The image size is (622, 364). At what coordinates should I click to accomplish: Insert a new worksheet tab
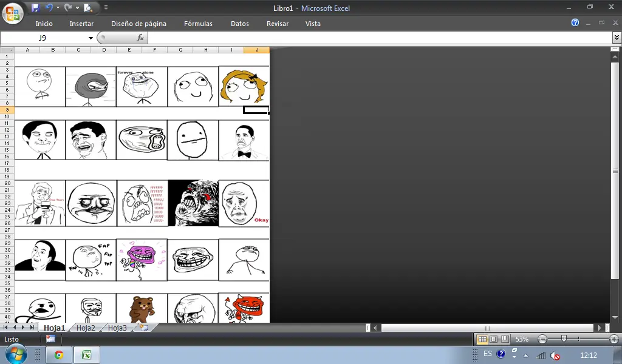[145, 328]
